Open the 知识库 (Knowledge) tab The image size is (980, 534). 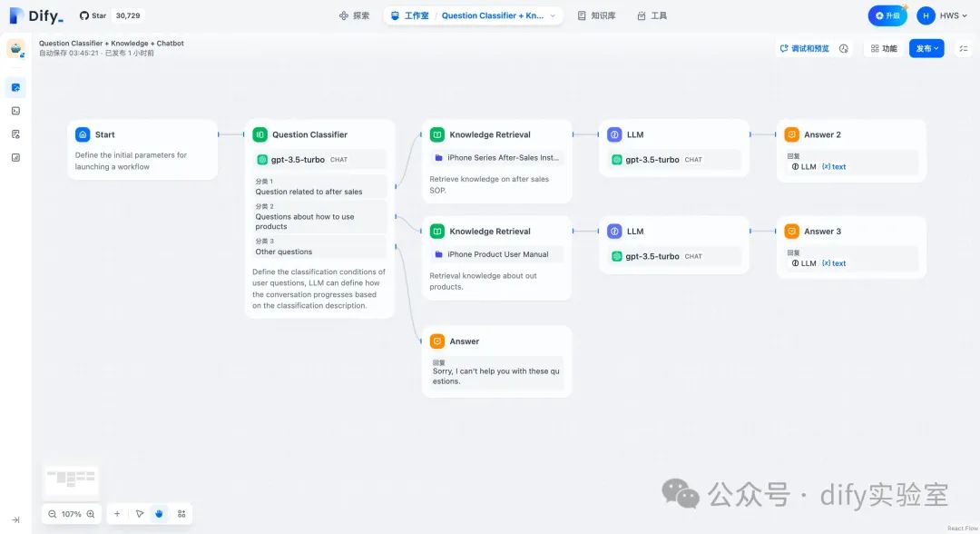pos(596,15)
